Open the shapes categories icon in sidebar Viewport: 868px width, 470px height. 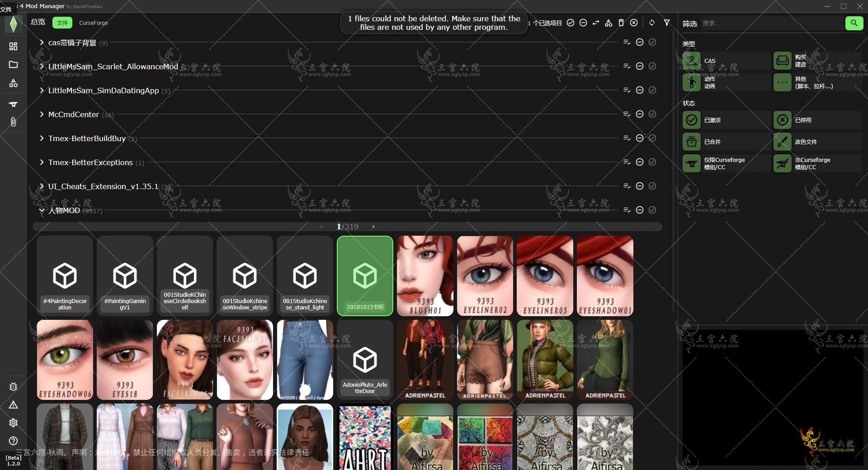point(13,83)
